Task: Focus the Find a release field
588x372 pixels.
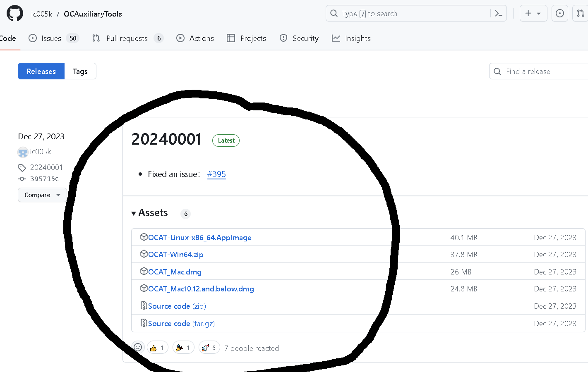Action: pyautogui.click(x=538, y=71)
